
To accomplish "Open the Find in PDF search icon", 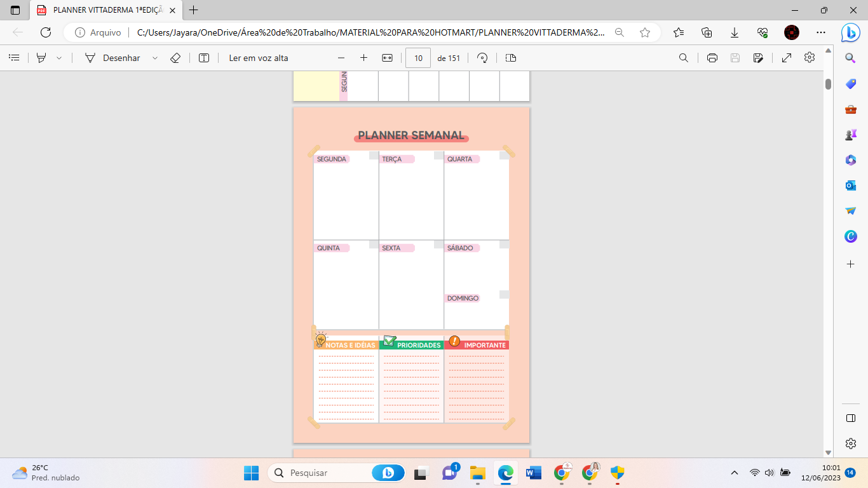I will tap(684, 58).
